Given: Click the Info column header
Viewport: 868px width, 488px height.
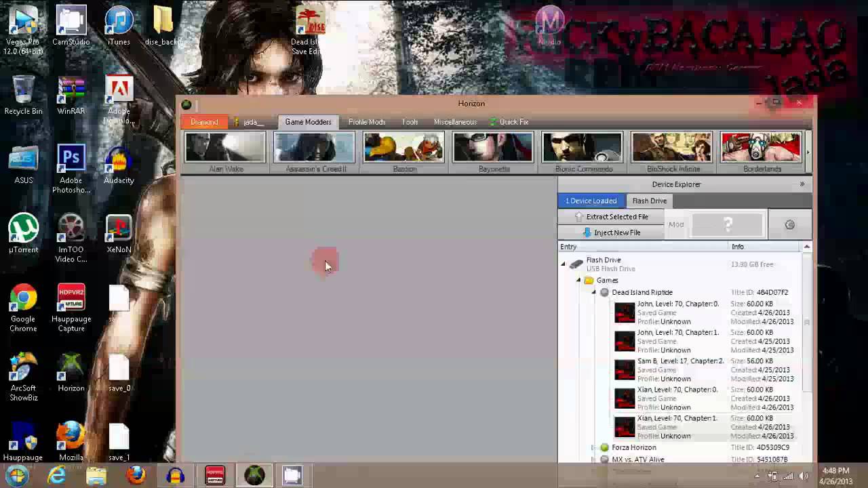Looking at the screenshot, I should [x=764, y=247].
